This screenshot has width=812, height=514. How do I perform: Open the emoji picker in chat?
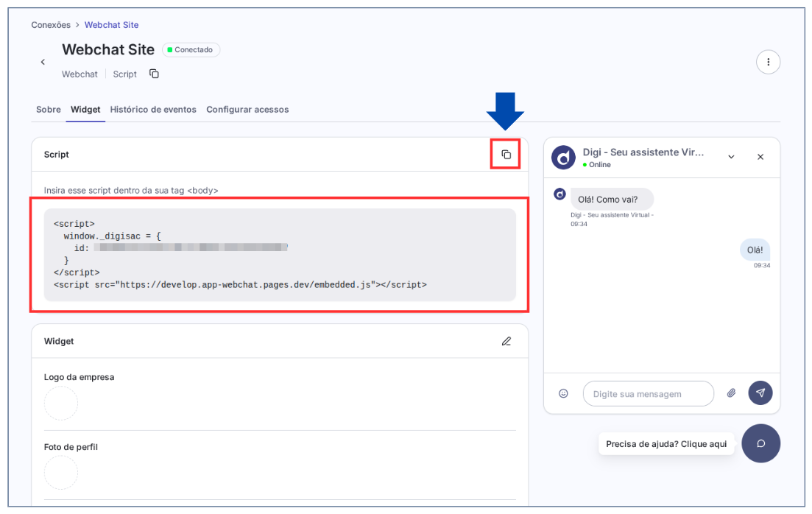click(x=563, y=393)
